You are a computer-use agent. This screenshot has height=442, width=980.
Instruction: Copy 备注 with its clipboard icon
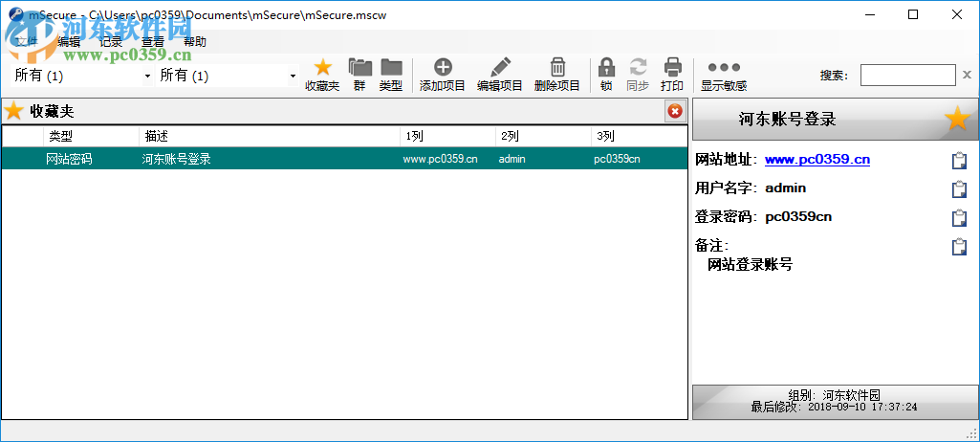click(x=959, y=247)
